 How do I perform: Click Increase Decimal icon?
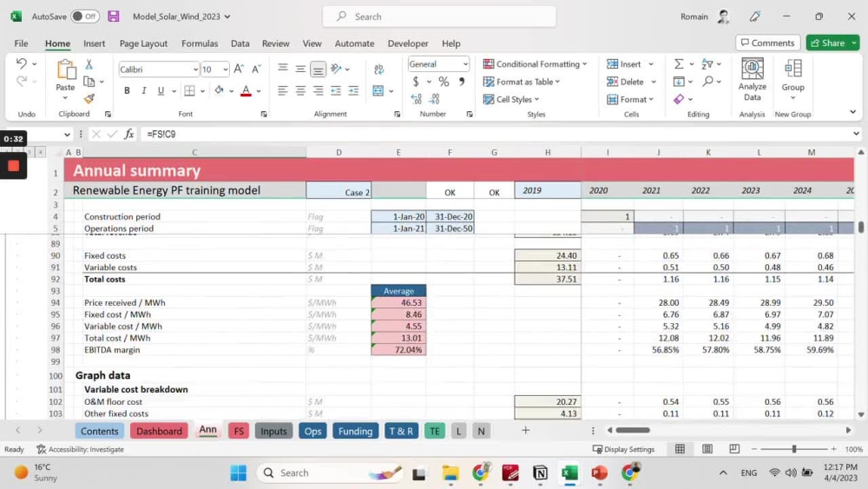pyautogui.click(x=417, y=98)
